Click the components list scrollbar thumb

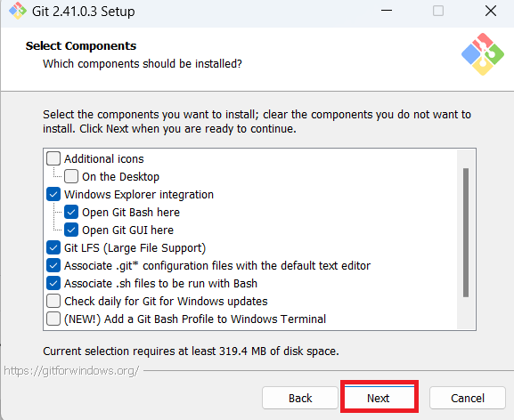(466, 233)
